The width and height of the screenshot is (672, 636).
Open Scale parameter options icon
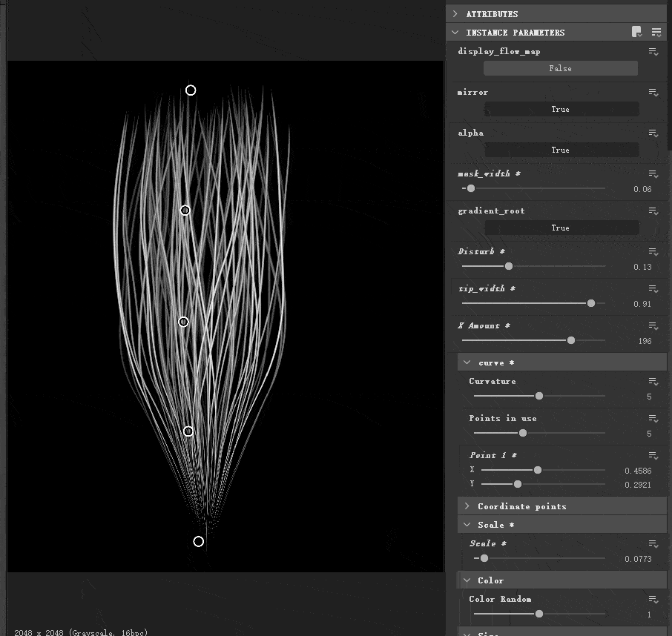[653, 544]
